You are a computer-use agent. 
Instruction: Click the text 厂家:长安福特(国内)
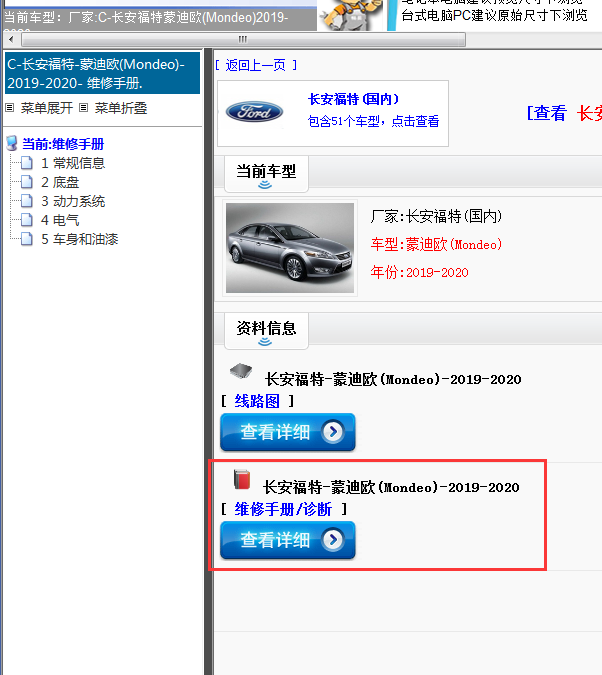coord(436,216)
